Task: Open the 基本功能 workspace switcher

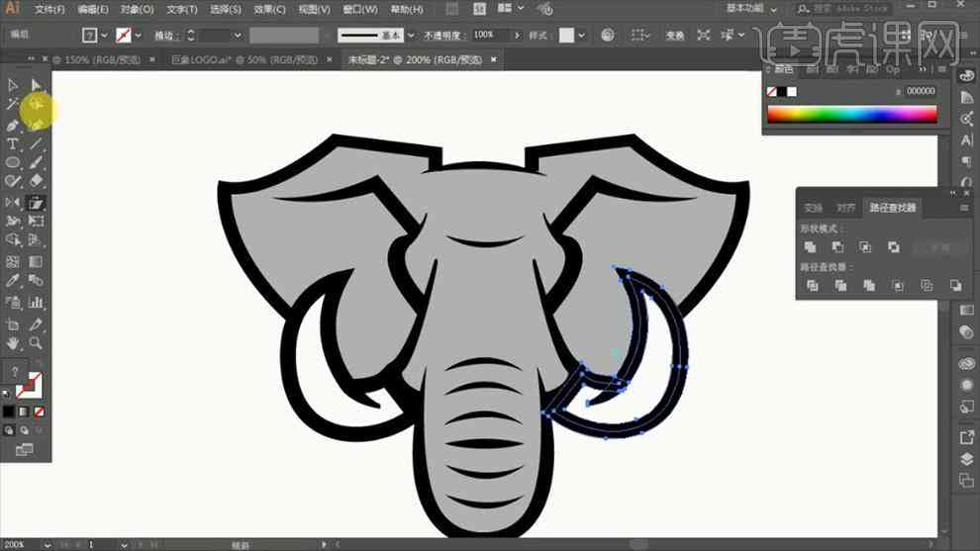Action: 752,9
